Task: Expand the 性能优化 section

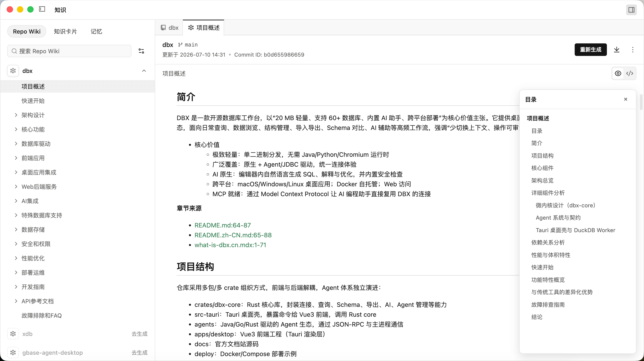Action: 16,258
